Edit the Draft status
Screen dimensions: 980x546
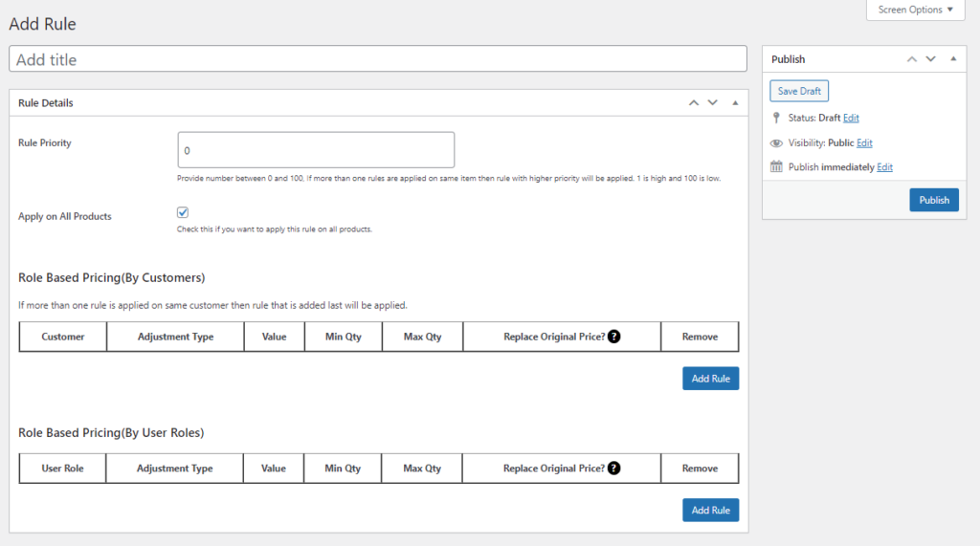(x=851, y=118)
